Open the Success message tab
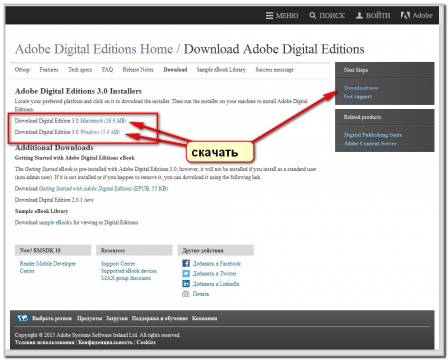The width and height of the screenshot is (448, 360). tap(275, 70)
